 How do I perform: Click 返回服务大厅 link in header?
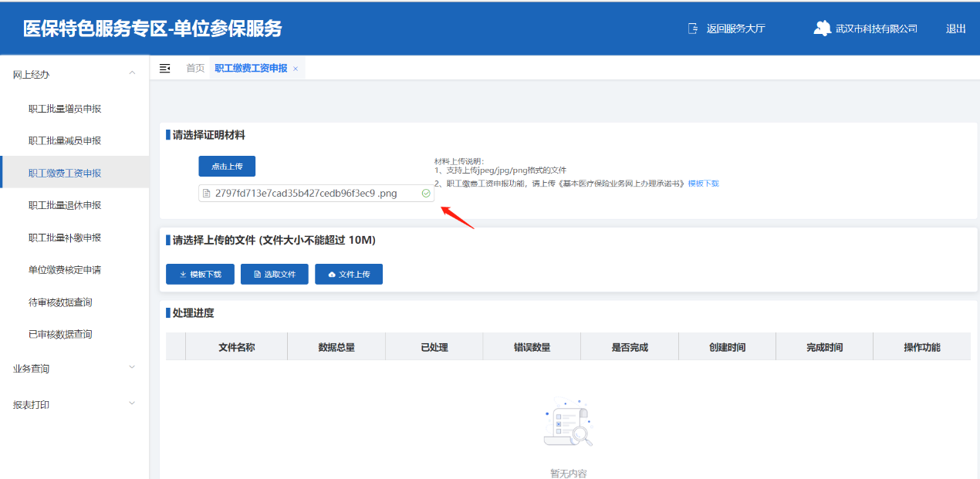coord(735,29)
